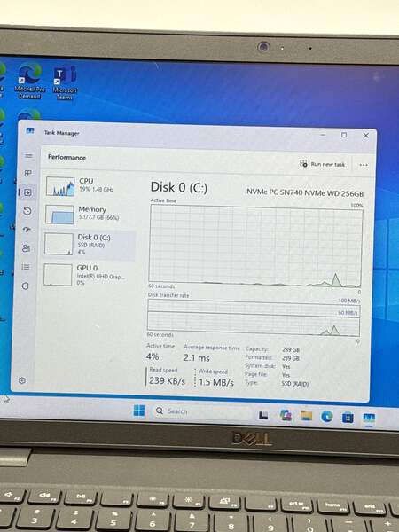The width and height of the screenshot is (399, 532).
Task: Select the Memory performance entry
Action: click(x=89, y=214)
